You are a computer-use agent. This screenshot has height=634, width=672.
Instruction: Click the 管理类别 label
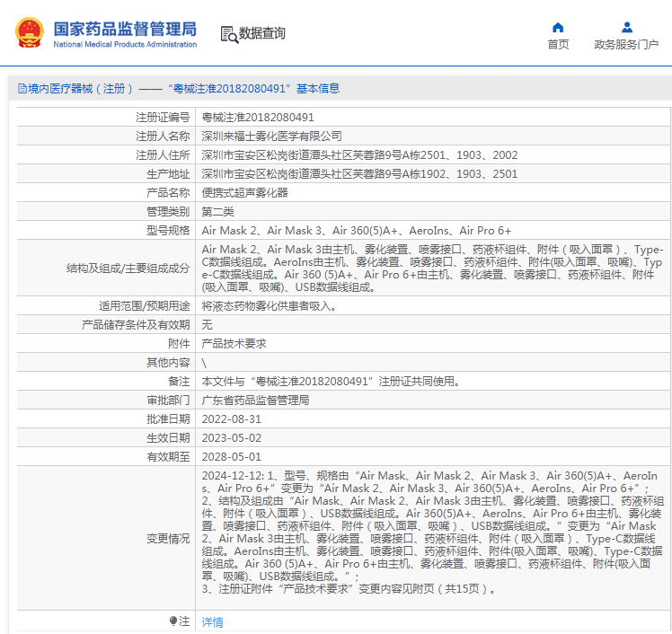click(x=168, y=212)
